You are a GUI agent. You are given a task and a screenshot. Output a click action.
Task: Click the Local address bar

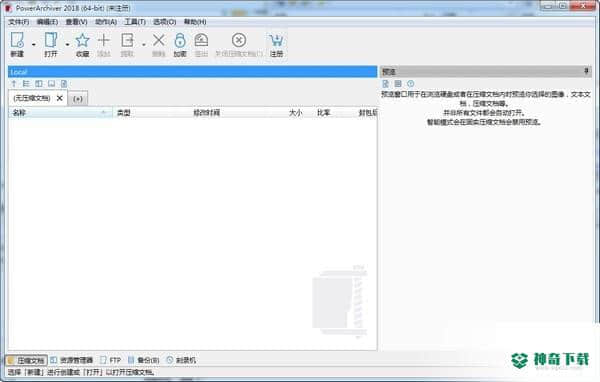pos(192,72)
